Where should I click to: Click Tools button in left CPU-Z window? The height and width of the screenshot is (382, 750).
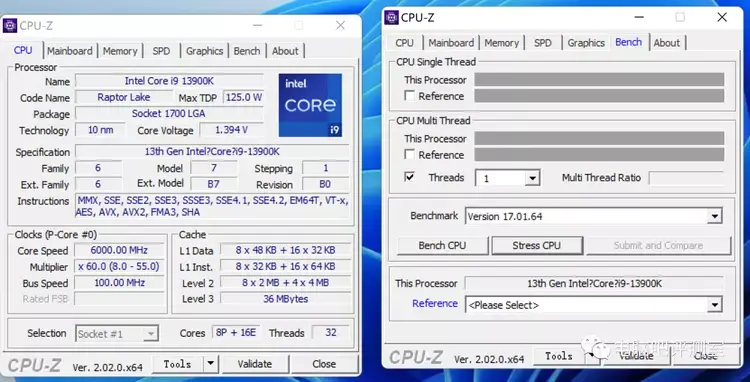[x=177, y=364]
